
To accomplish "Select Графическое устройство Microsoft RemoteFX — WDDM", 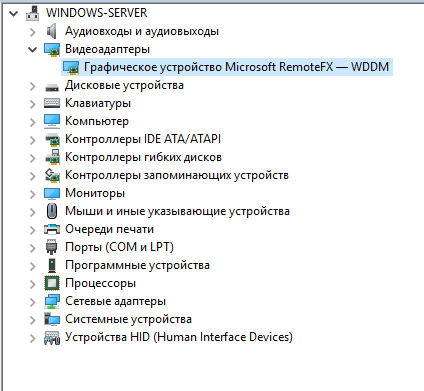I will click(x=227, y=67).
